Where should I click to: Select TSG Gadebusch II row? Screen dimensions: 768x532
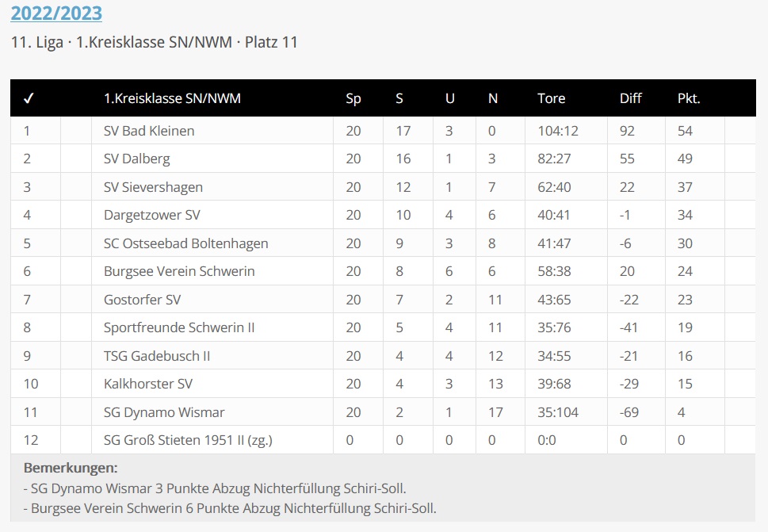pyautogui.click(x=157, y=356)
